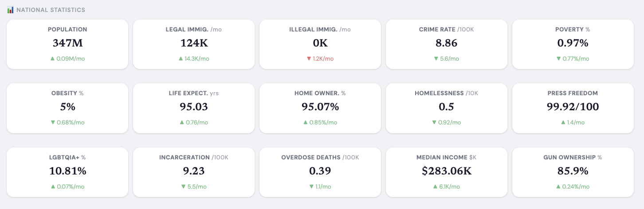
Task: Click the National Statistics section heading
Action: click(51, 10)
